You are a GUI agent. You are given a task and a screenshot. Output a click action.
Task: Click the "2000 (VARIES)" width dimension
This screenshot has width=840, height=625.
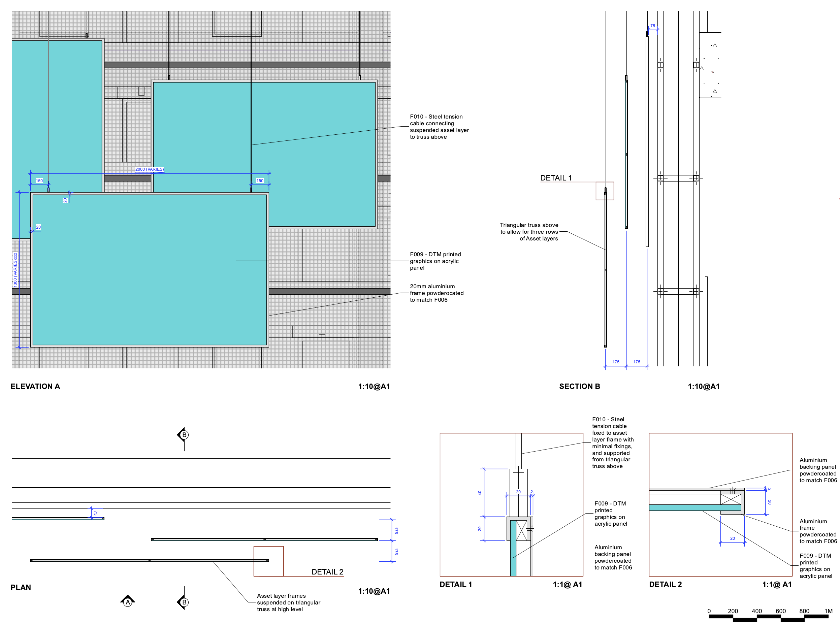pyautogui.click(x=150, y=169)
